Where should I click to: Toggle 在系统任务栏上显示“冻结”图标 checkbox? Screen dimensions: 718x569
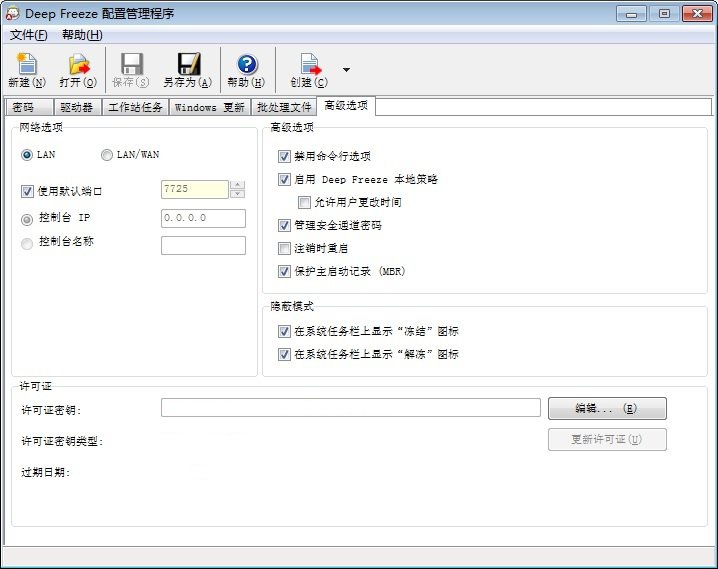284,331
